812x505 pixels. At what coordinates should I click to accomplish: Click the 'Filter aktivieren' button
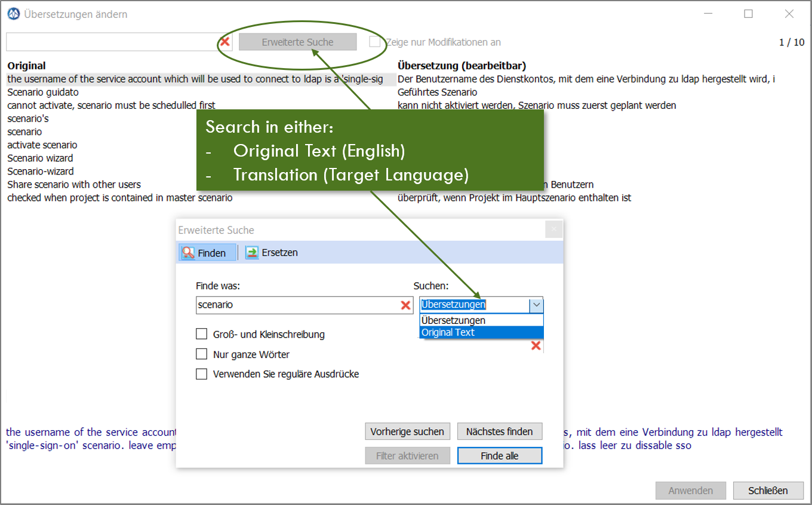(x=407, y=456)
